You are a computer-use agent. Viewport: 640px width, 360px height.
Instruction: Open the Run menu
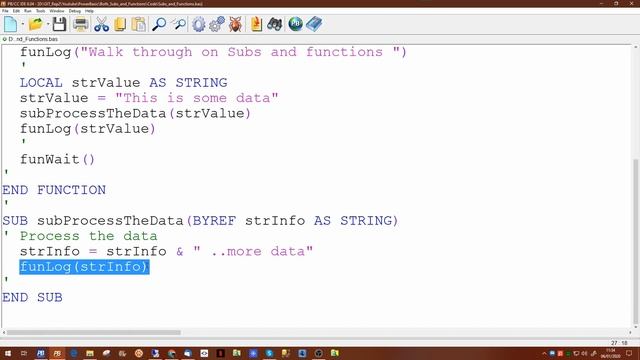coord(28,11)
